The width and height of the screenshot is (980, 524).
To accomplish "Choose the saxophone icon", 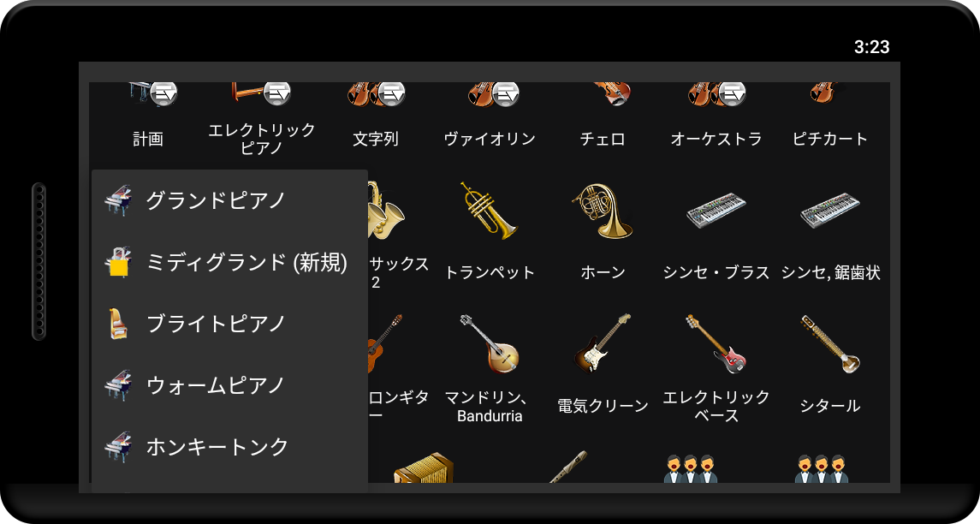I will (x=386, y=211).
